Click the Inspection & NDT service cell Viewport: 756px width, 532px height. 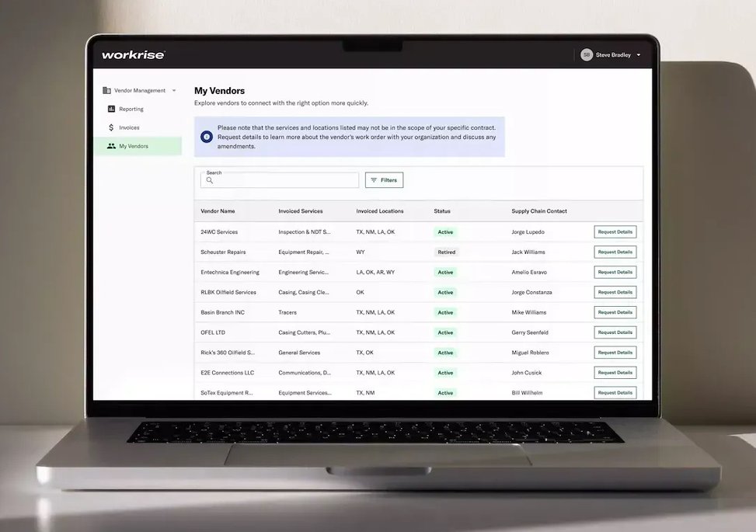pos(305,231)
